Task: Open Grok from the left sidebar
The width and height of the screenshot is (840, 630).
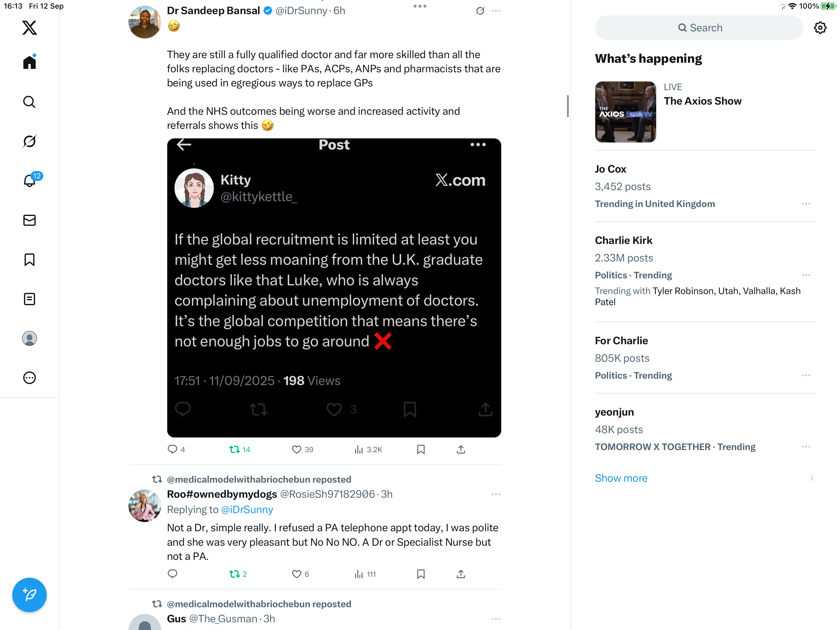Action: tap(29, 142)
